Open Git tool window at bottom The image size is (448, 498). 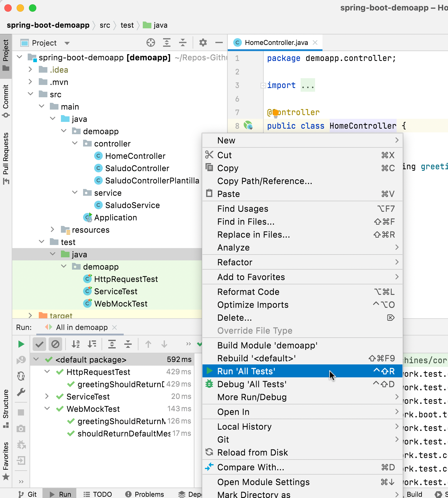[x=27, y=494]
